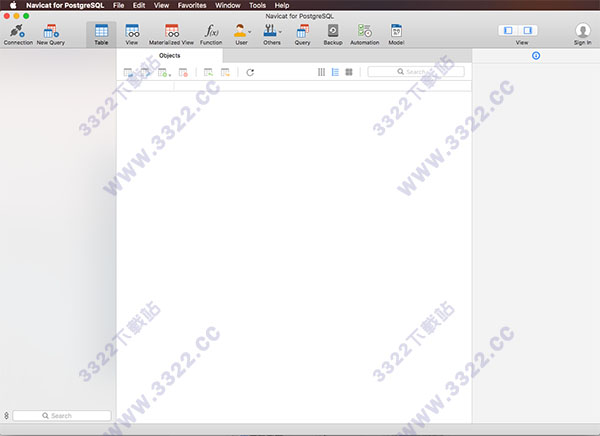Sign In to Navicat account
This screenshot has height=436, width=600.
click(x=582, y=34)
